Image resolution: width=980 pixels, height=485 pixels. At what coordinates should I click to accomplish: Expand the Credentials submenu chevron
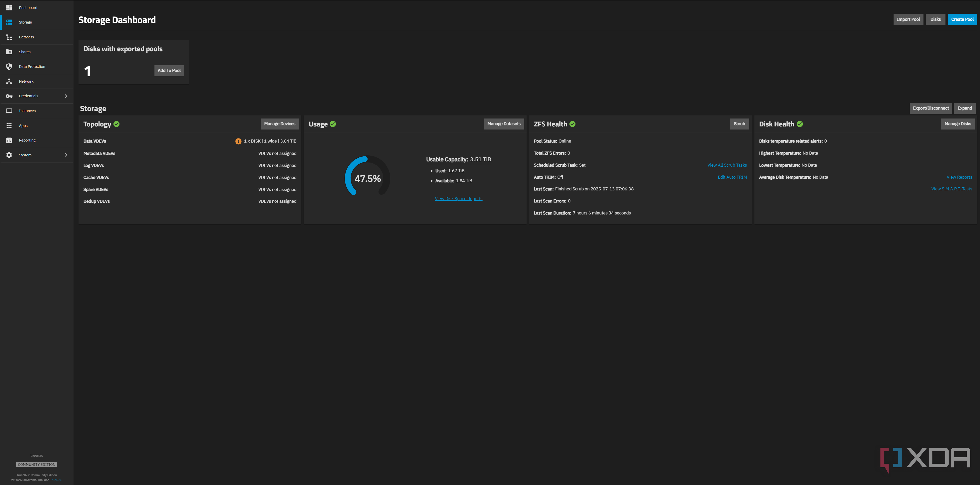(x=66, y=96)
